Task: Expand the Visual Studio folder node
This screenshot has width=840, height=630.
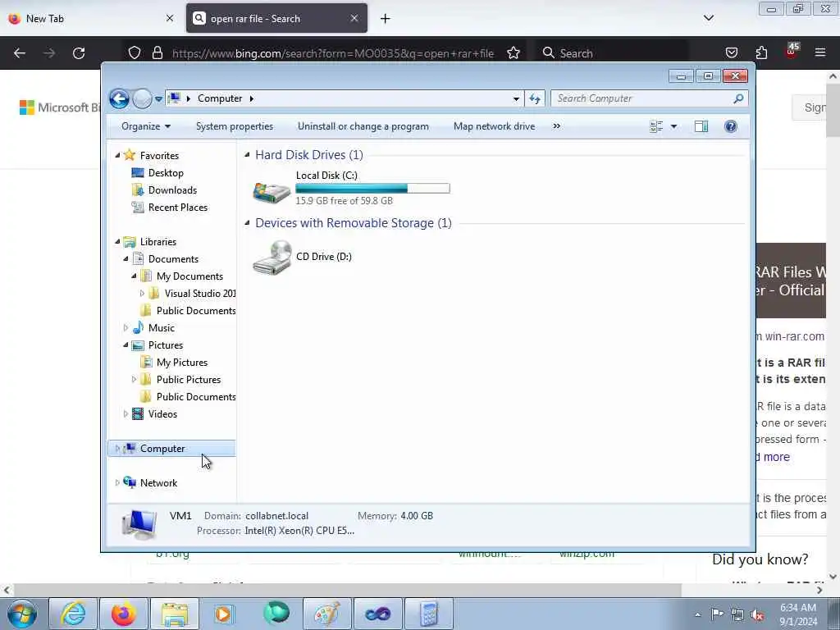Action: [142, 294]
